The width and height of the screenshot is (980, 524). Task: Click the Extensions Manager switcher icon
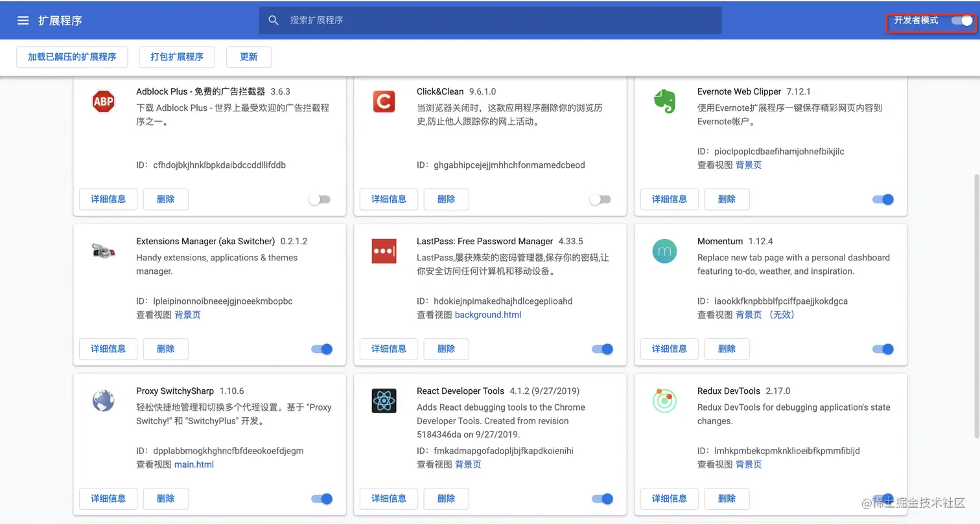pyautogui.click(x=103, y=251)
